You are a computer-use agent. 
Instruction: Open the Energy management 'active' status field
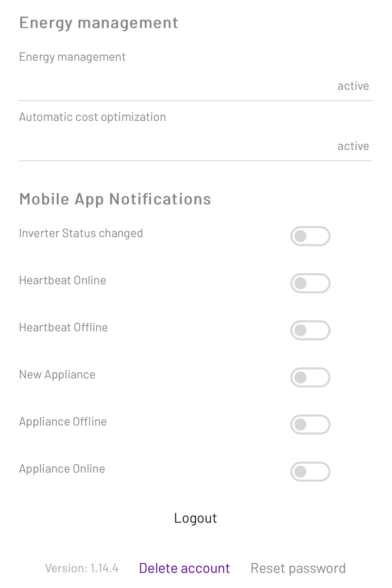pyautogui.click(x=353, y=86)
